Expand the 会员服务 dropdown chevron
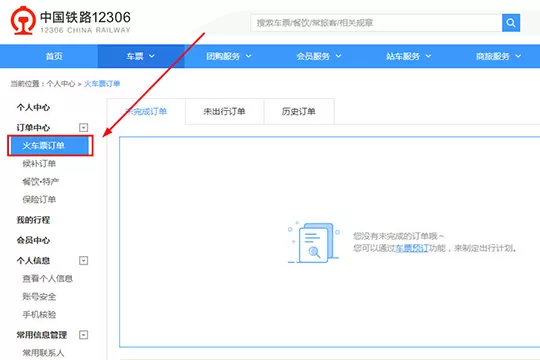This screenshot has height=360, width=540. click(x=339, y=56)
